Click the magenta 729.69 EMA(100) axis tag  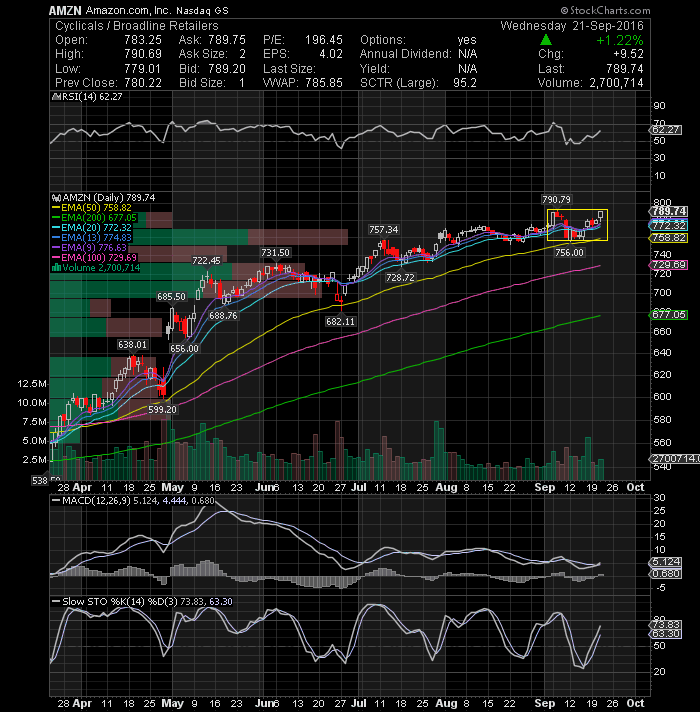pyautogui.click(x=669, y=265)
